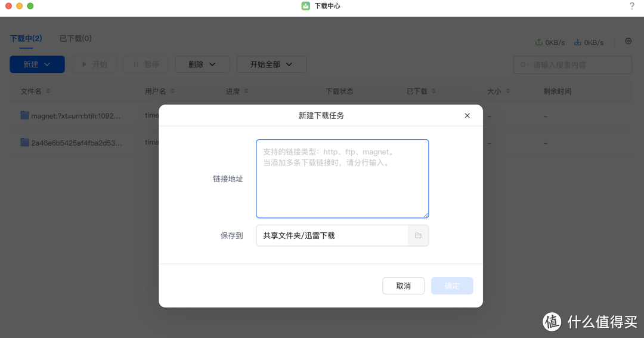Click the 开始 button in toolbar
The width and height of the screenshot is (644, 338).
coord(94,64)
